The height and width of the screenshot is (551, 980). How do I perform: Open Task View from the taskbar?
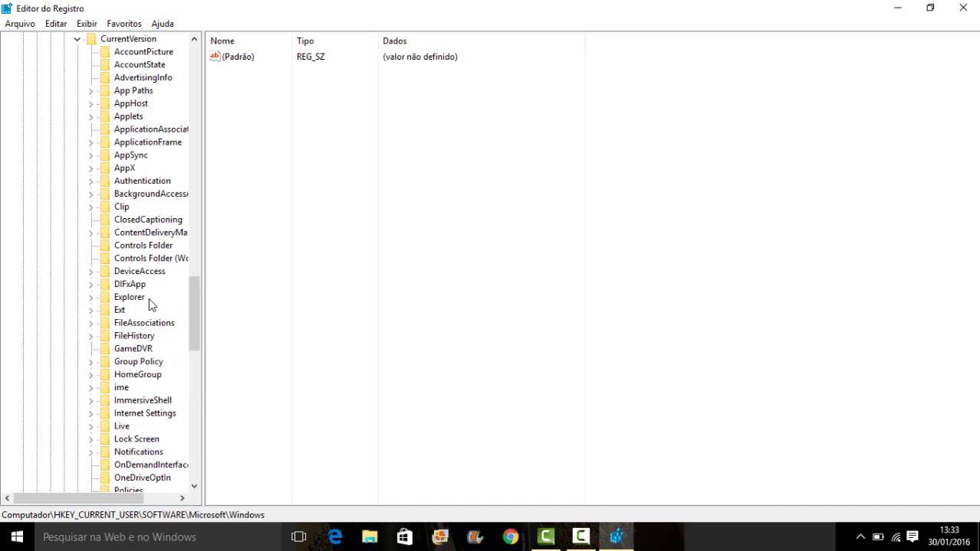(x=299, y=536)
